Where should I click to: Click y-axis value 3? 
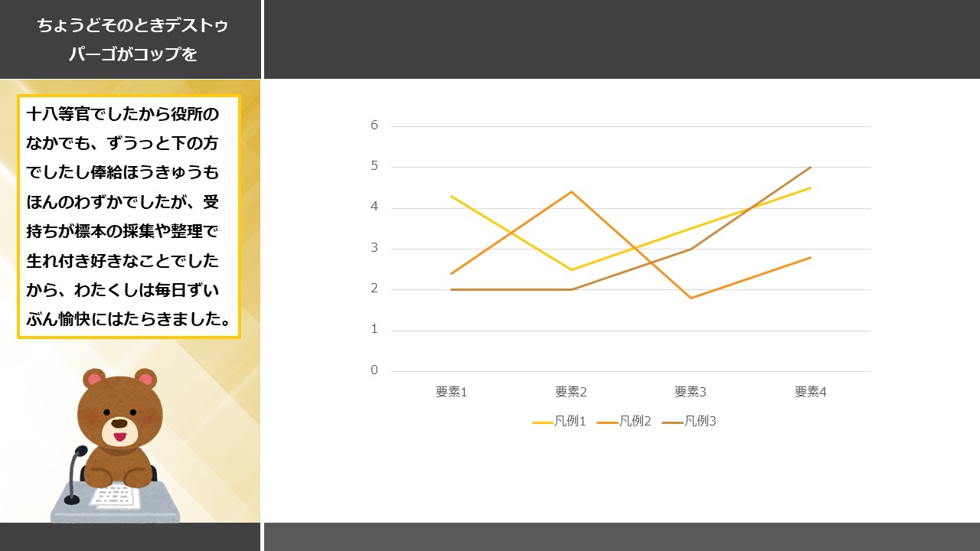coord(374,248)
